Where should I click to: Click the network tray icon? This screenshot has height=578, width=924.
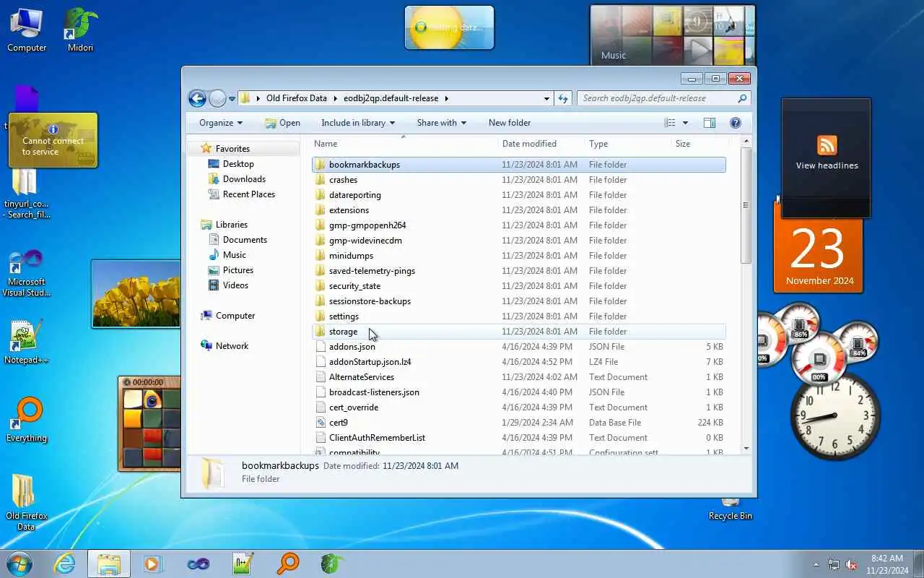[x=834, y=564]
